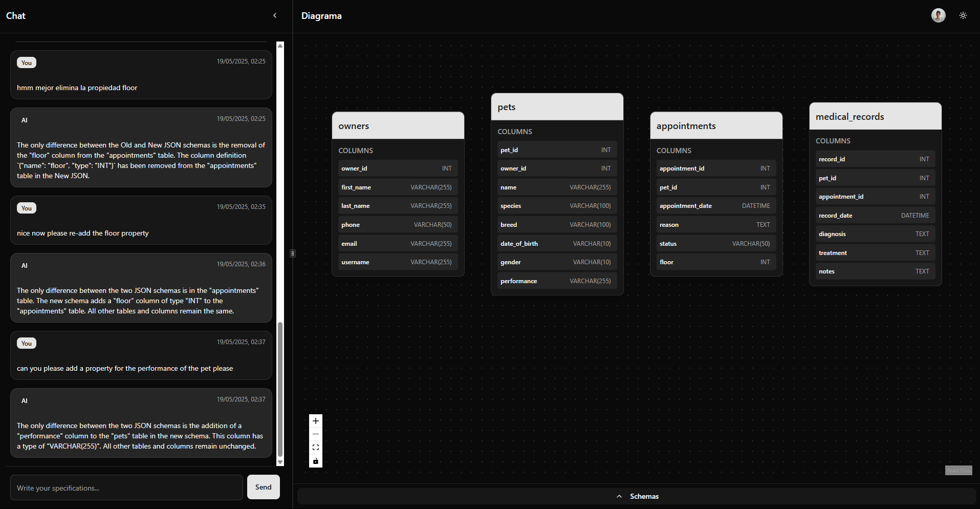This screenshot has width=980, height=509.
Task: Click the Chat panel title
Action: click(16, 16)
